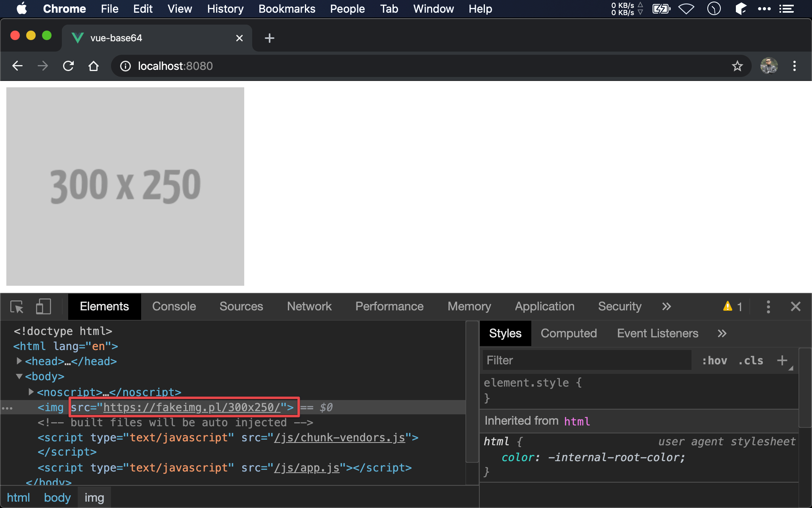The height and width of the screenshot is (508, 812).
Task: Click the menu bar three-dots icon
Action: (764, 9)
